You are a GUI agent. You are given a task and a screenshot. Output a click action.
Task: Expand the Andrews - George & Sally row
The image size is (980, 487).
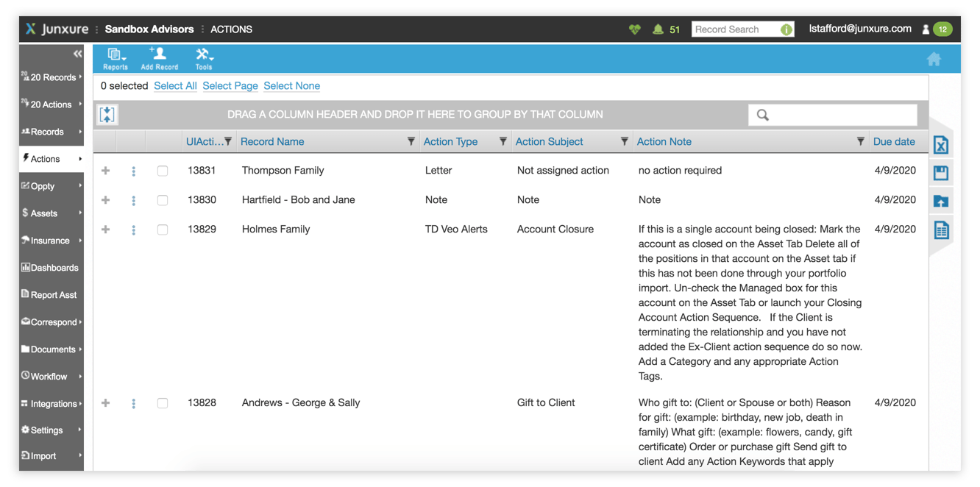[x=106, y=403]
